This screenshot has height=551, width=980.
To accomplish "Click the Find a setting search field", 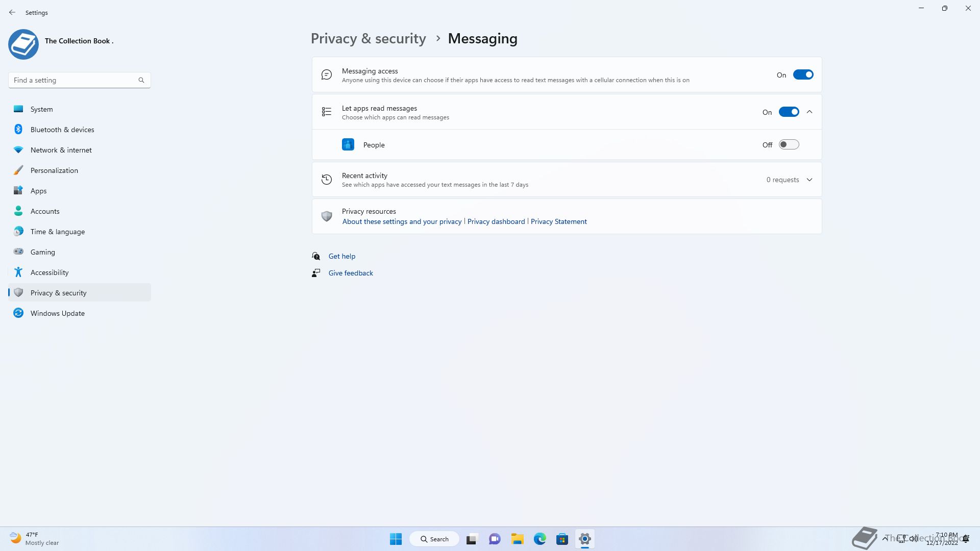I will [80, 80].
